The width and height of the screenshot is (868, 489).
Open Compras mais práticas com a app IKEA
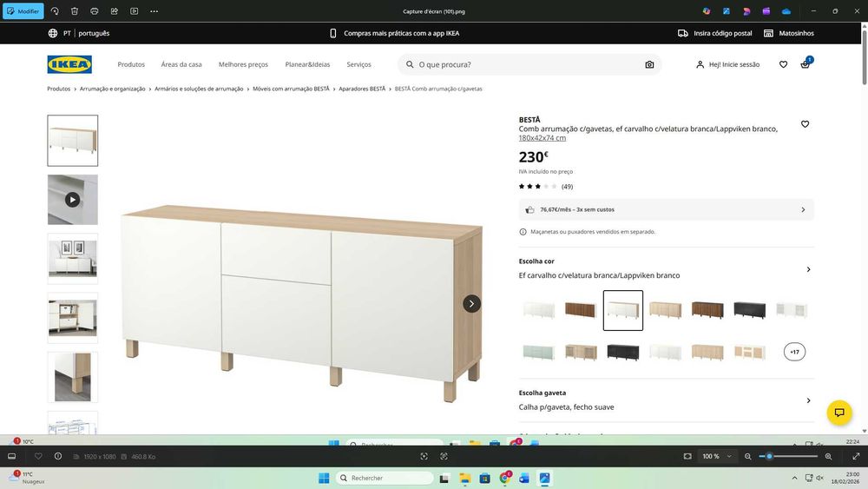[395, 33]
